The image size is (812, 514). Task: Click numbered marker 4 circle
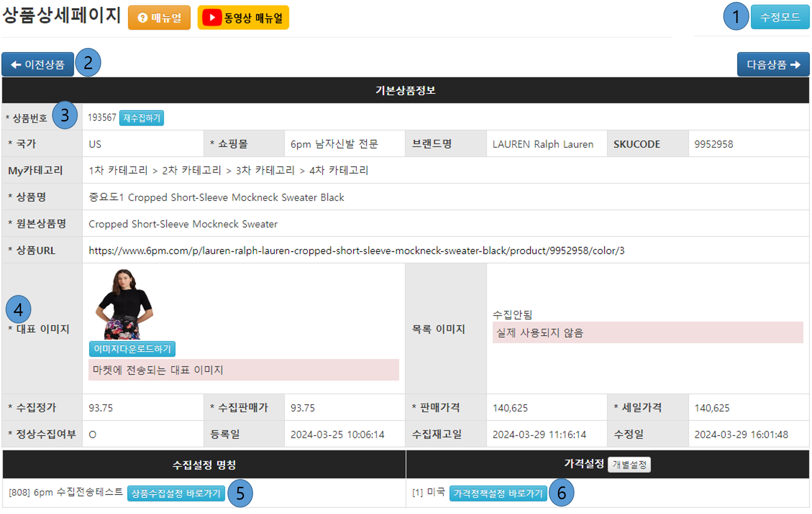(18, 309)
